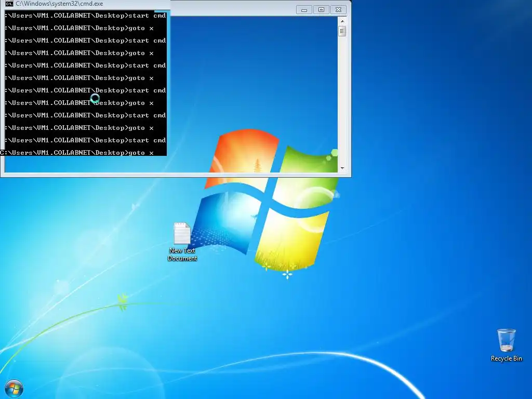Click the Recycle Bin label text

[506, 358]
